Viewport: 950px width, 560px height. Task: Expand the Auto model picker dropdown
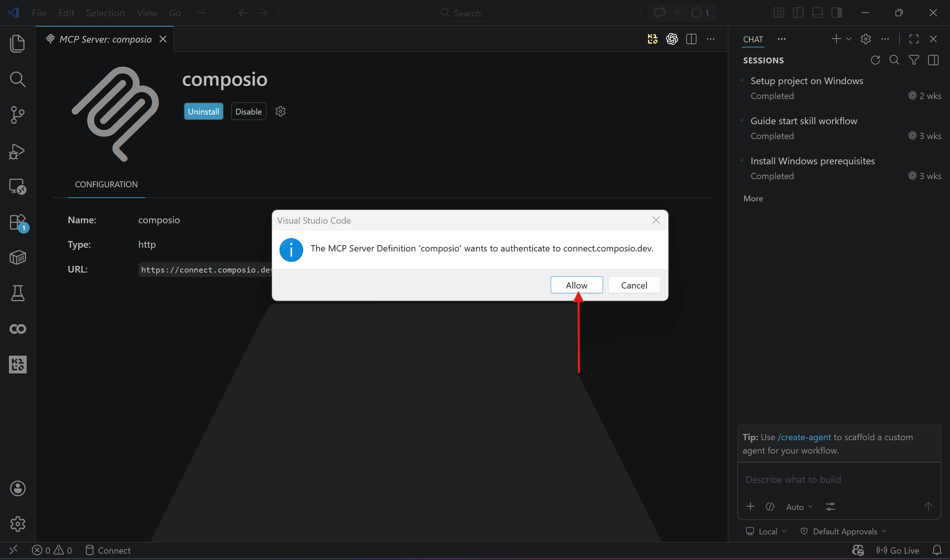pos(799,507)
